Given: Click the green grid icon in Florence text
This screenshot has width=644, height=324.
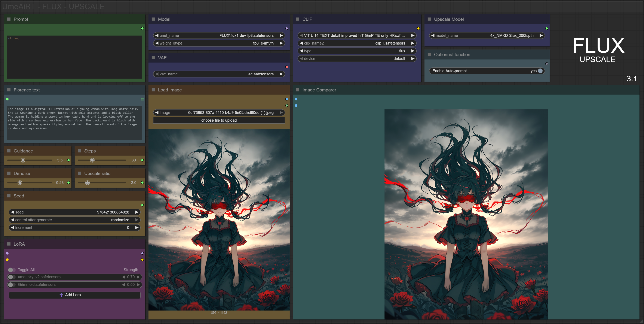Looking at the screenshot, I should [x=142, y=99].
